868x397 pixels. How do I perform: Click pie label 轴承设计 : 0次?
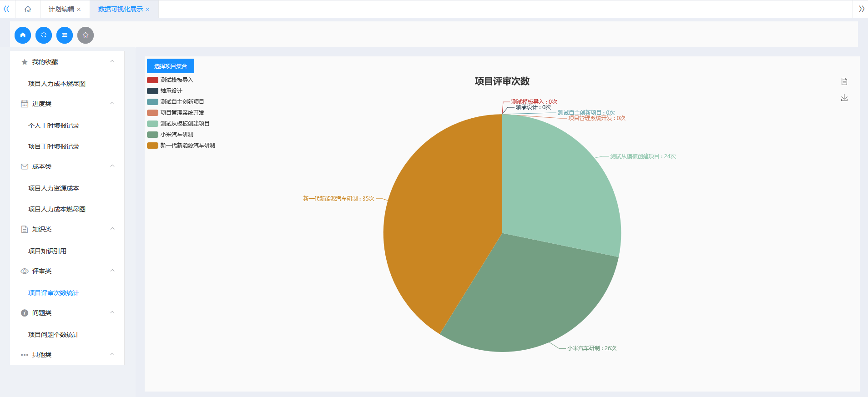point(533,107)
